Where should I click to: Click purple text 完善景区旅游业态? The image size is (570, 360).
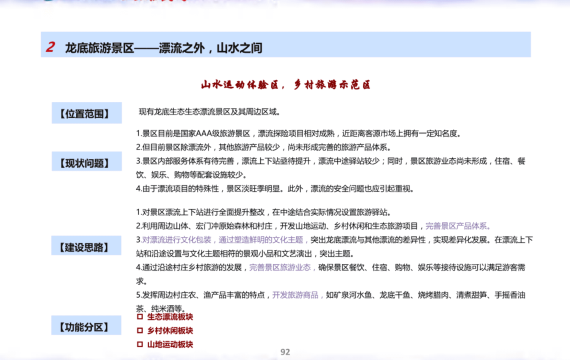tap(280, 267)
